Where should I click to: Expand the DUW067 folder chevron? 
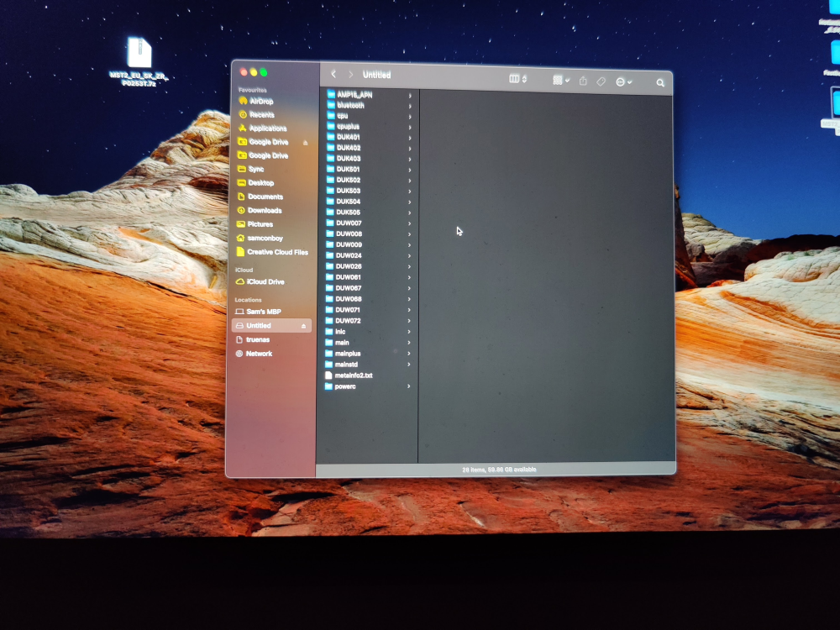[409, 288]
